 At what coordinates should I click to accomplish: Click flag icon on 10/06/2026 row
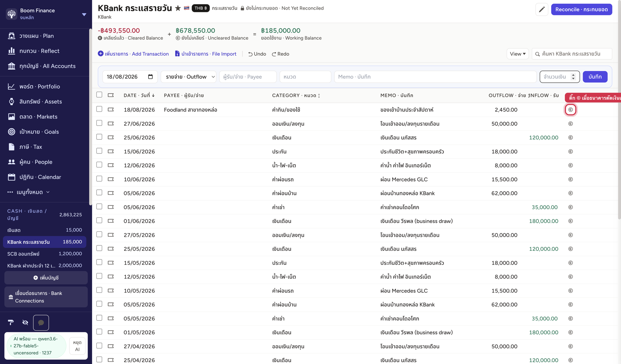111,179
